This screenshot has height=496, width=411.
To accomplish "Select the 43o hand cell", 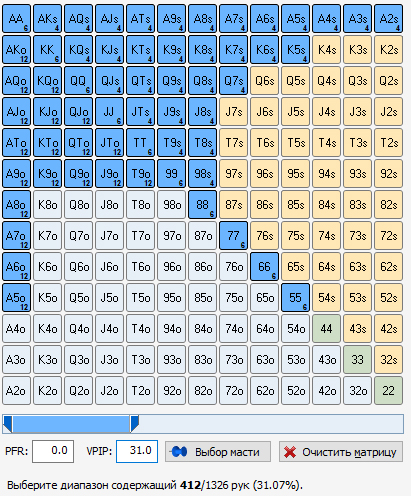I will 326,360.
